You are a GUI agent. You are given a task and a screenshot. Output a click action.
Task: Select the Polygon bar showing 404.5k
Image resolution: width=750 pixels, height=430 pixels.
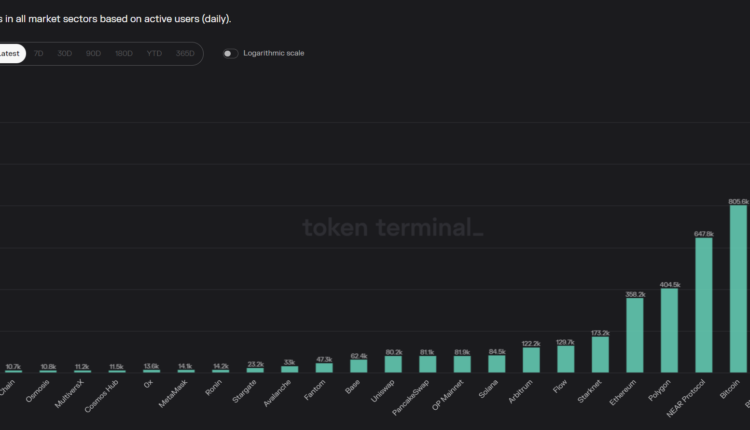(669, 330)
